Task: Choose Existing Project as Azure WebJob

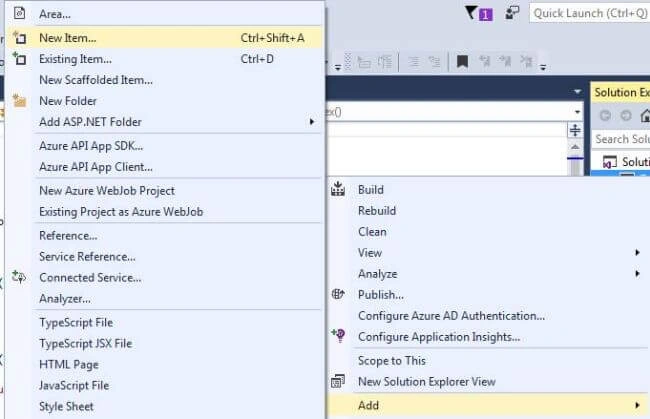Action: point(164,212)
